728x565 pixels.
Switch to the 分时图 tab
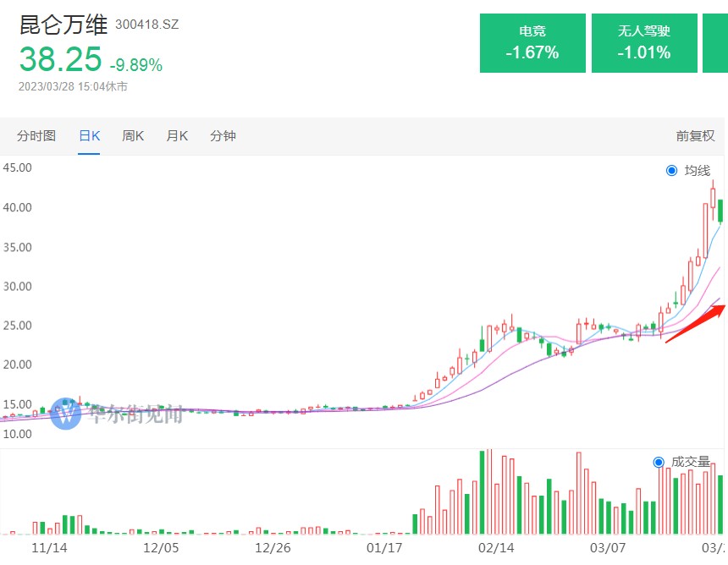coord(36,136)
